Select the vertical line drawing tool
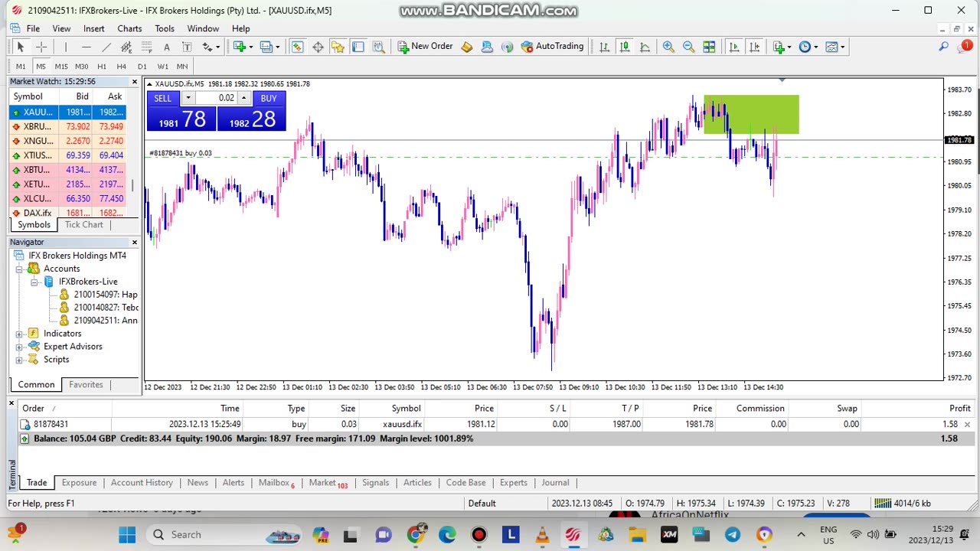This screenshot has width=980, height=551. pos(66,47)
